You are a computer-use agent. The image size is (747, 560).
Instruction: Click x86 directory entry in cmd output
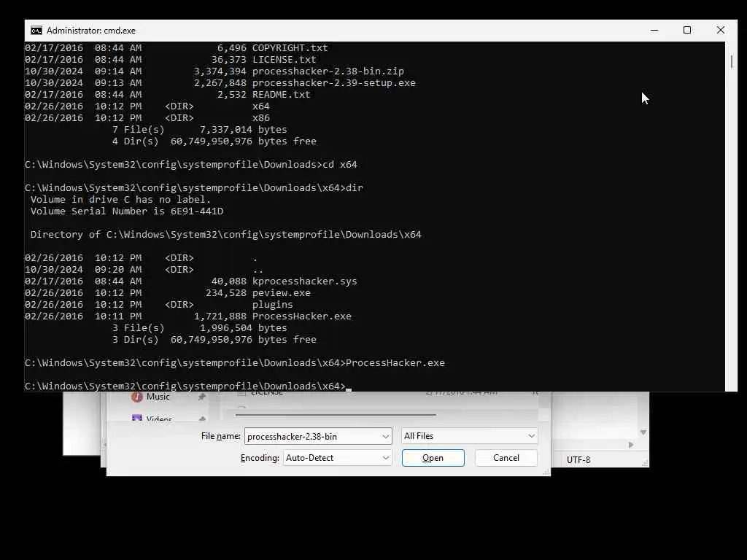click(x=260, y=118)
